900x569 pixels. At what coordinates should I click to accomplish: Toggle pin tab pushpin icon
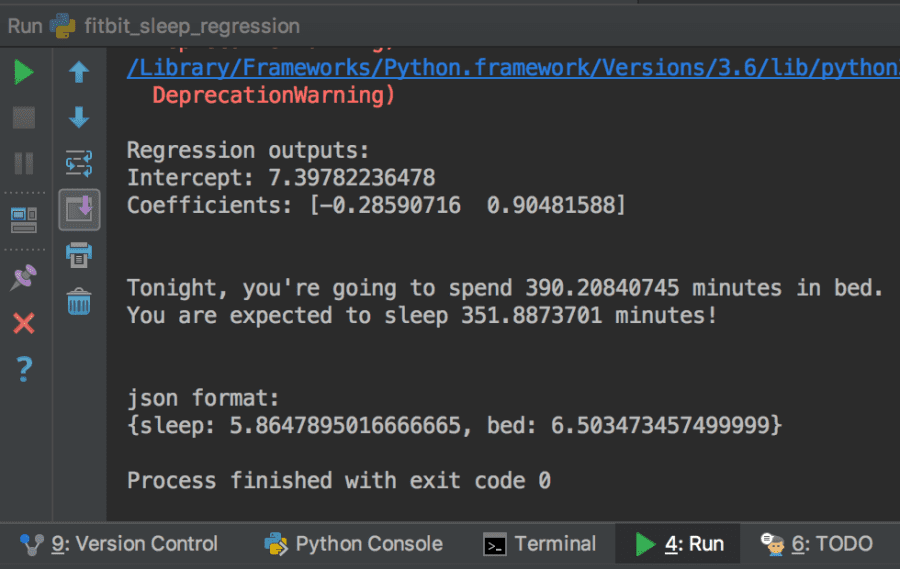[x=24, y=277]
